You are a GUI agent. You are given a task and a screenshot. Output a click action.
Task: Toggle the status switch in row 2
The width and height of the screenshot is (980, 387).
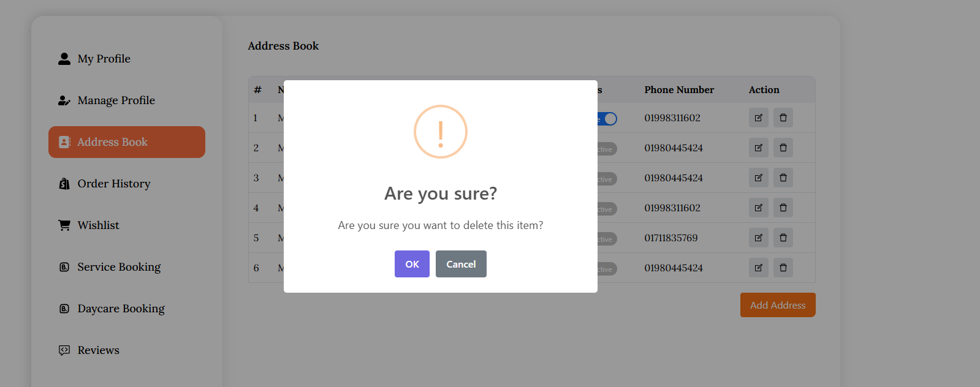pos(607,149)
